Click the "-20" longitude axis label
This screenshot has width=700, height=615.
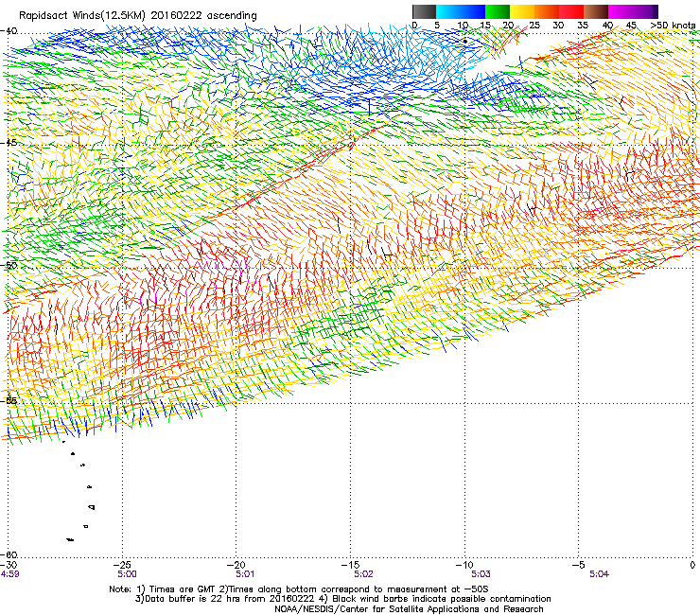click(236, 565)
